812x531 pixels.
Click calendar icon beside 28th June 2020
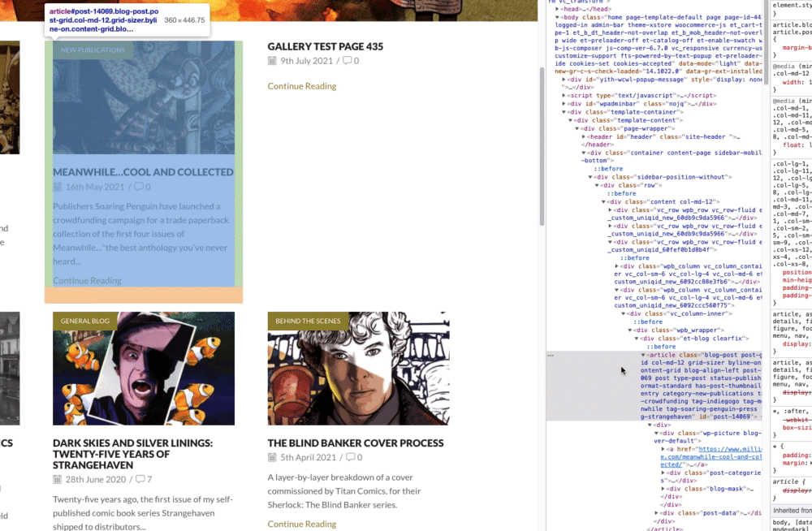click(57, 479)
